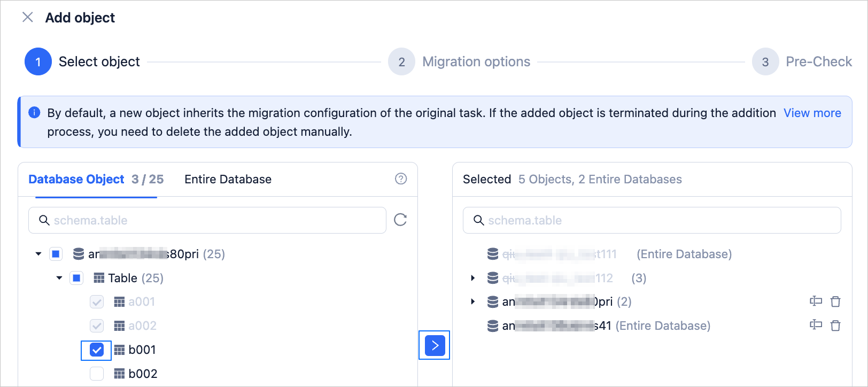Screen dimensions: 868x387
Task: Click the refresh icon beside left search
Action: pyautogui.click(x=400, y=220)
